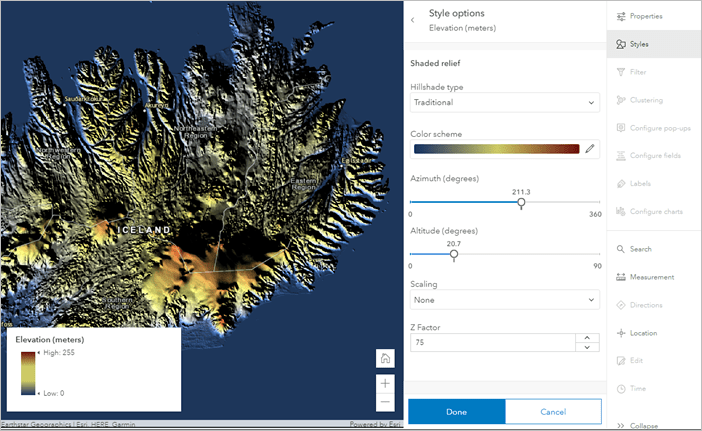Open the Hillshade type dropdown
Image resolution: width=702 pixels, height=431 pixels.
pyautogui.click(x=505, y=102)
